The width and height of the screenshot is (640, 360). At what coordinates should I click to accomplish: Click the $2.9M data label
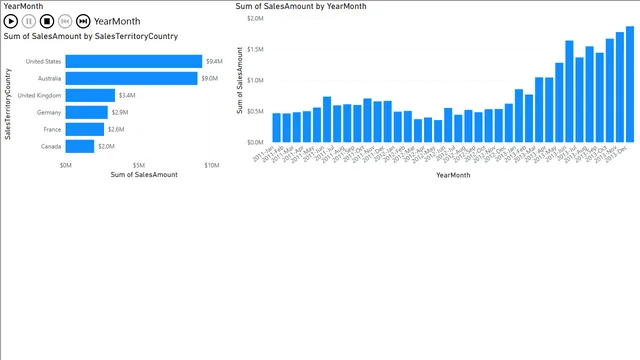tap(120, 112)
